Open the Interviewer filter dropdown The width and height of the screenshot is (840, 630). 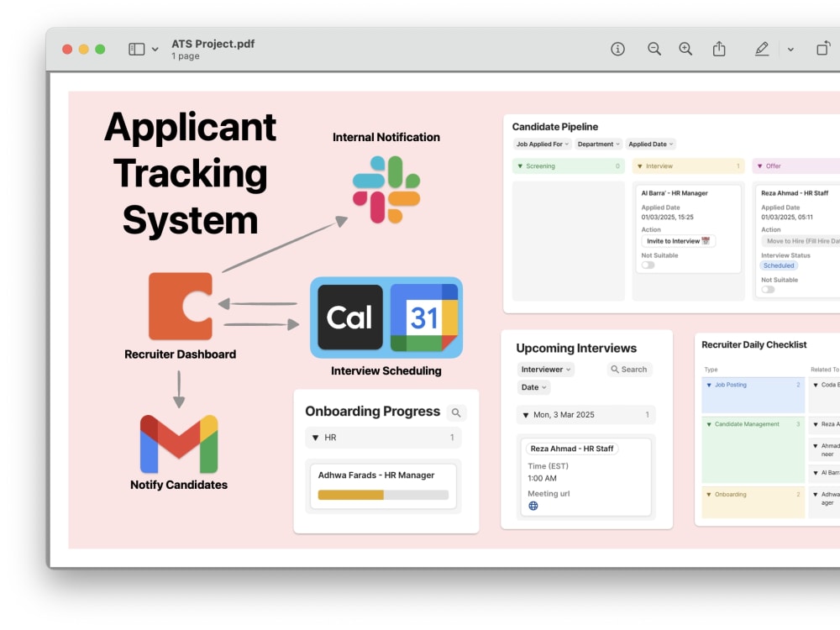(x=545, y=369)
